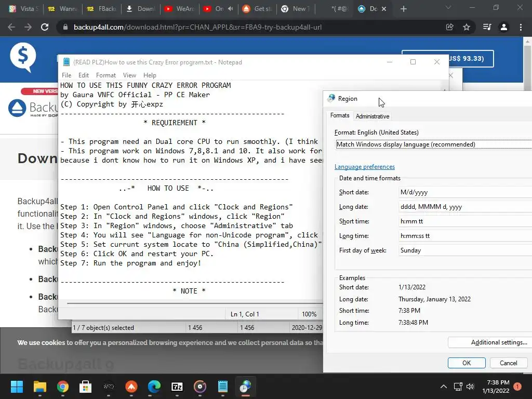This screenshot has width=532, height=399.
Task: Open Microsoft Store from taskbar
Action: 86,387
